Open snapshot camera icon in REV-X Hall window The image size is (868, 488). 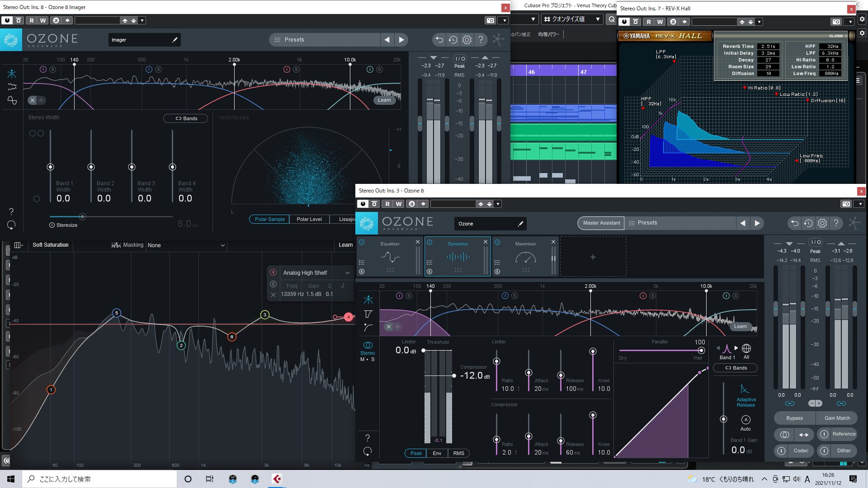836,22
